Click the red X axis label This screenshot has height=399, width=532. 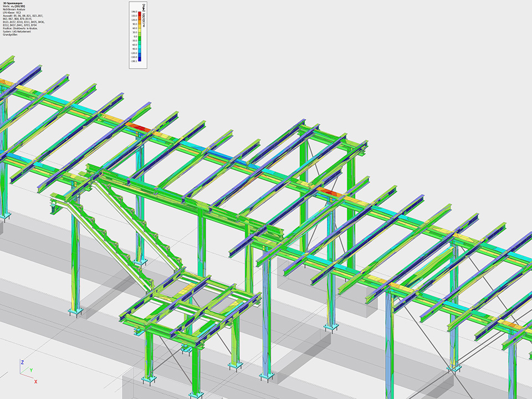click(35, 382)
